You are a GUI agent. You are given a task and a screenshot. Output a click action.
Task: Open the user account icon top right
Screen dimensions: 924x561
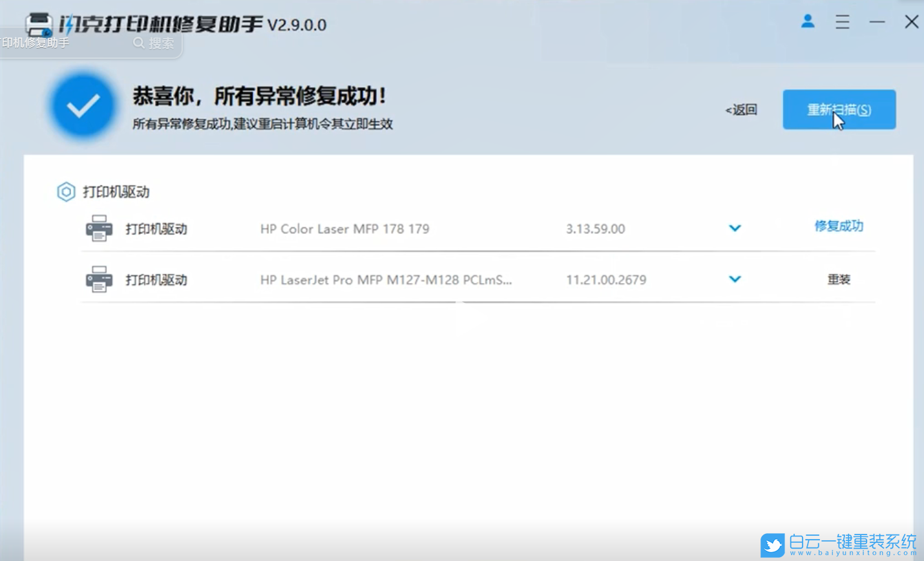[x=807, y=21]
